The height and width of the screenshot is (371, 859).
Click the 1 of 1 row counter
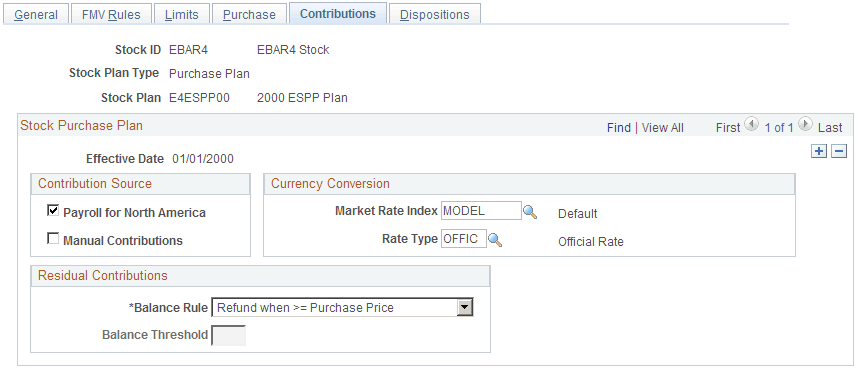pos(779,128)
